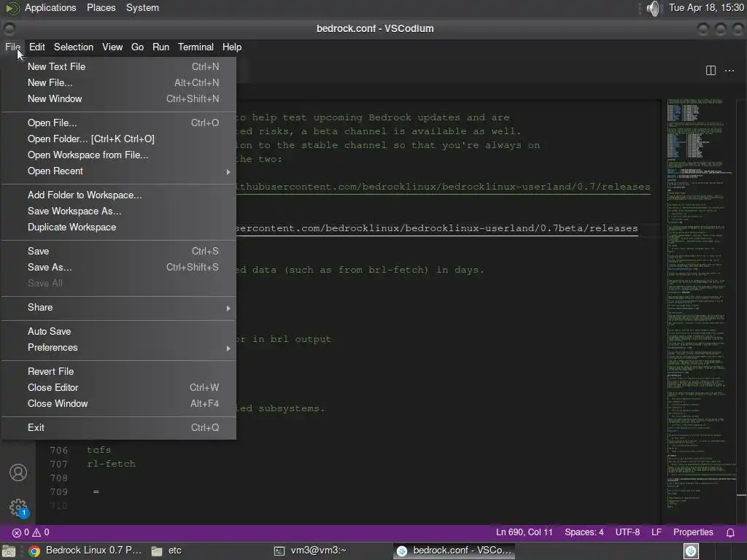Close the File menu
Image resolution: width=747 pixels, height=560 pixels.
(12, 47)
